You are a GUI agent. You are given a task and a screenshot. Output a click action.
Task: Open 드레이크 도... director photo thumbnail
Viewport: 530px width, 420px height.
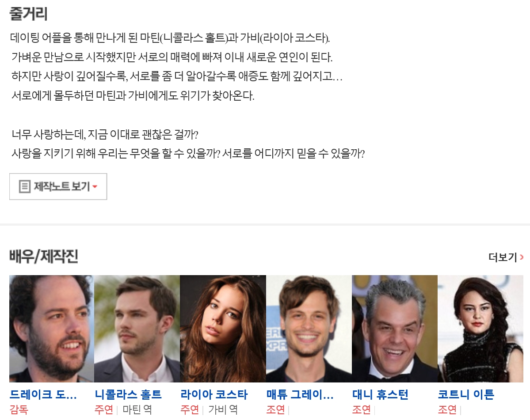coord(51,329)
